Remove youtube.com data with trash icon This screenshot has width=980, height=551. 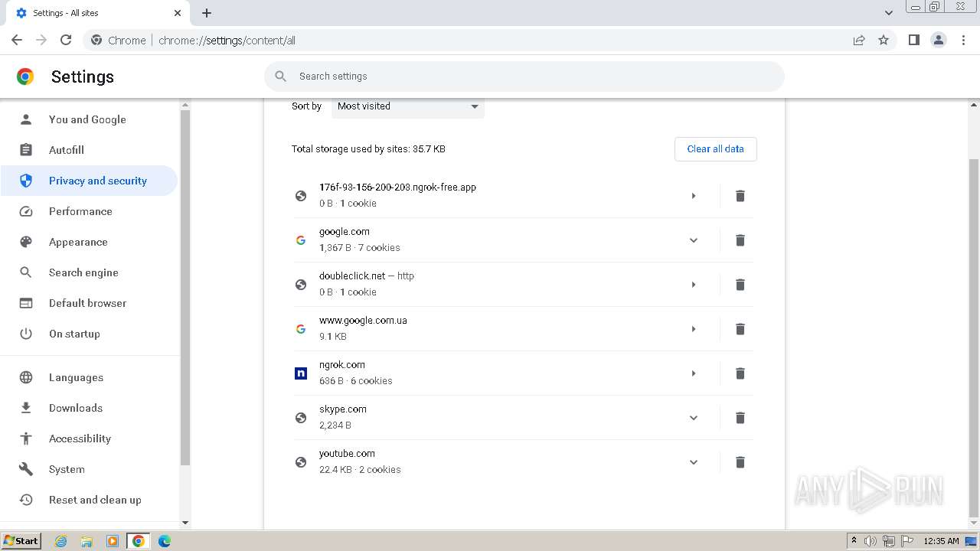coord(740,462)
